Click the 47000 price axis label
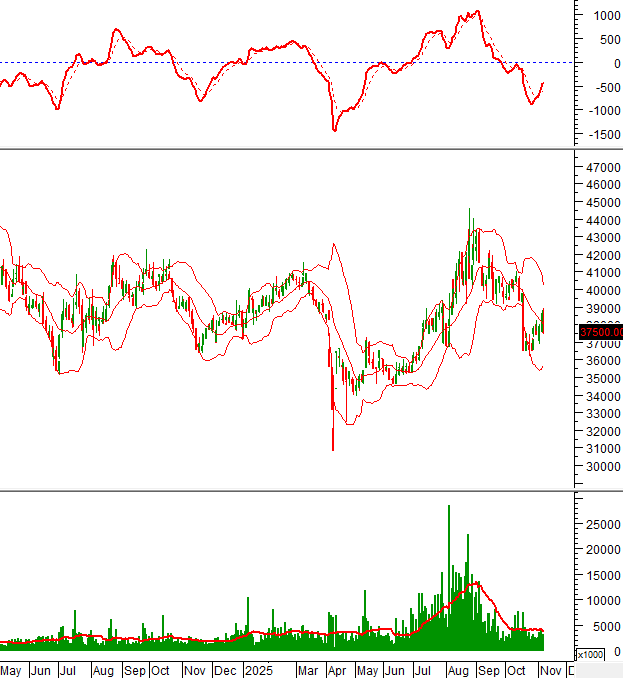Screen dimensions: 623x678 pyautogui.click(x=601, y=167)
